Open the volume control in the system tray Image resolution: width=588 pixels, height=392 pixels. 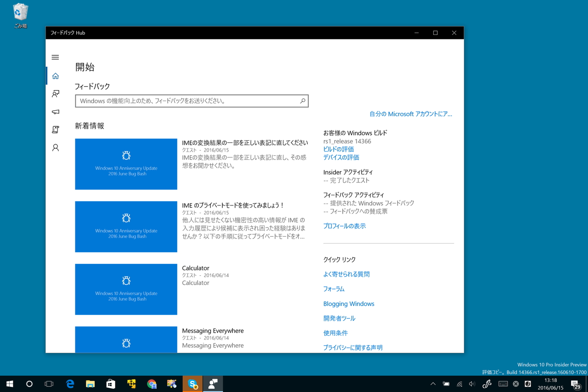471,384
